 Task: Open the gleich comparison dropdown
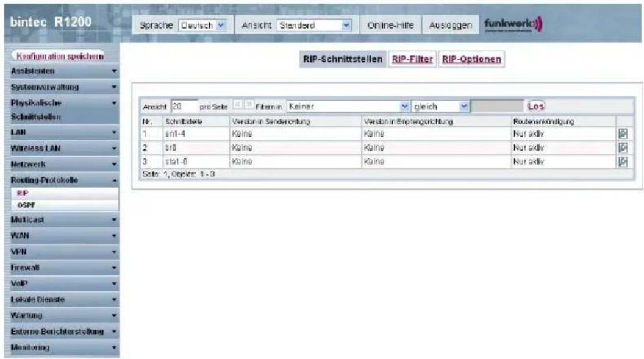coord(440,107)
